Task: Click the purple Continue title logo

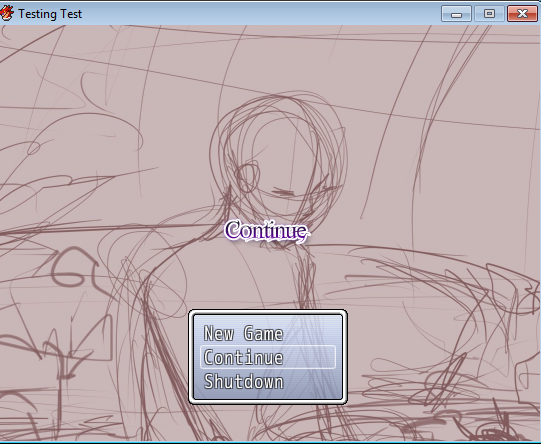Action: (267, 231)
